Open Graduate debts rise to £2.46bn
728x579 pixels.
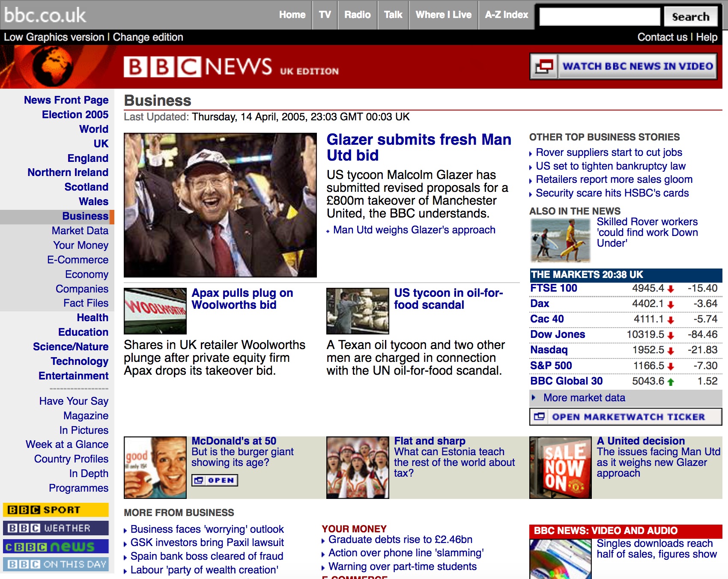click(x=400, y=540)
